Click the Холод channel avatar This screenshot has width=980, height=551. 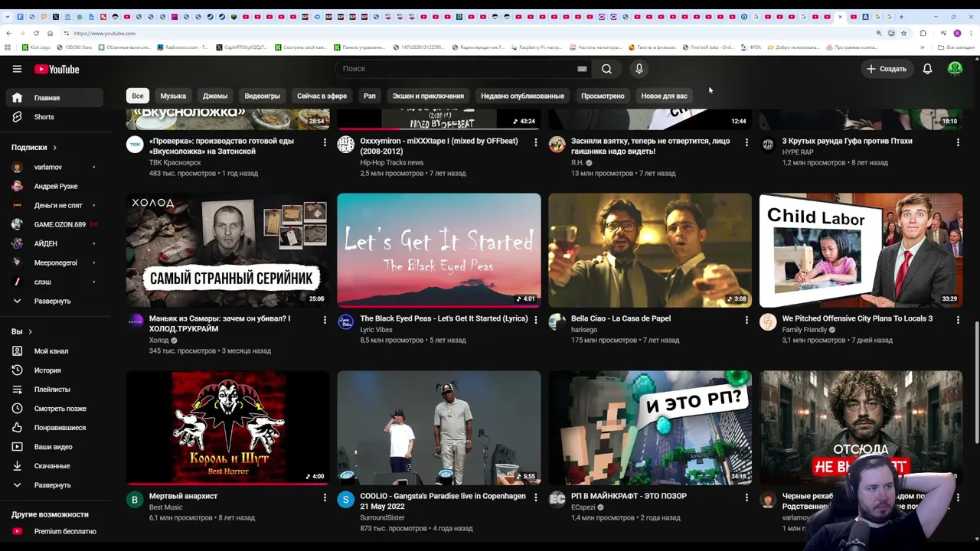(135, 322)
